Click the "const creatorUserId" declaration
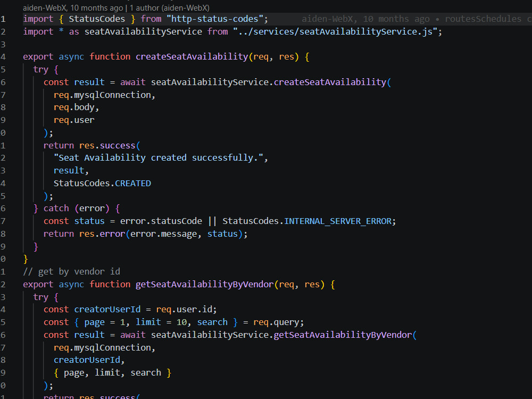 [92, 310]
